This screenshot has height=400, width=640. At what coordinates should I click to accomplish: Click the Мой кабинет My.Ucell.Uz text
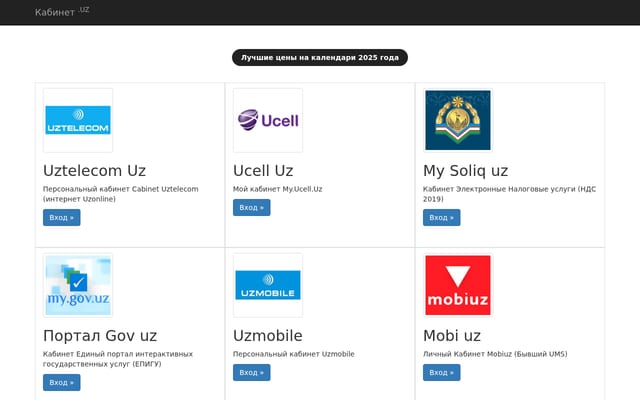(x=278, y=189)
